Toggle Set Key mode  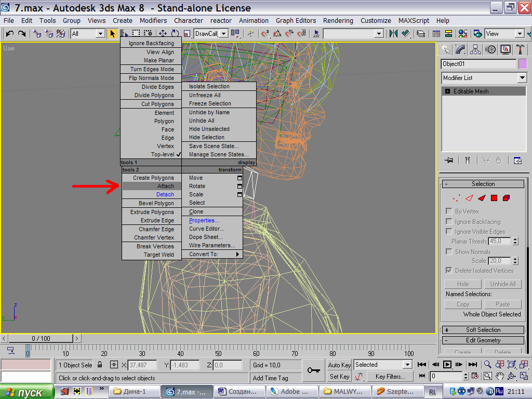point(339,376)
